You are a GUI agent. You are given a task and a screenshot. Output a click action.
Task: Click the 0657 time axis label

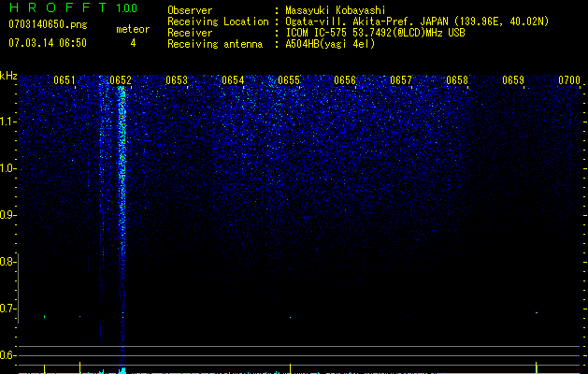(x=401, y=80)
